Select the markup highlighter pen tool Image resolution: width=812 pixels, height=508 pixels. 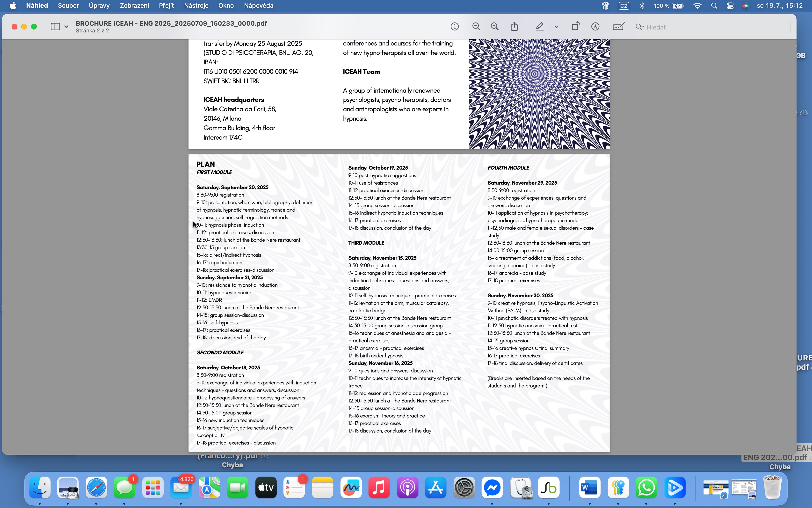pos(540,27)
